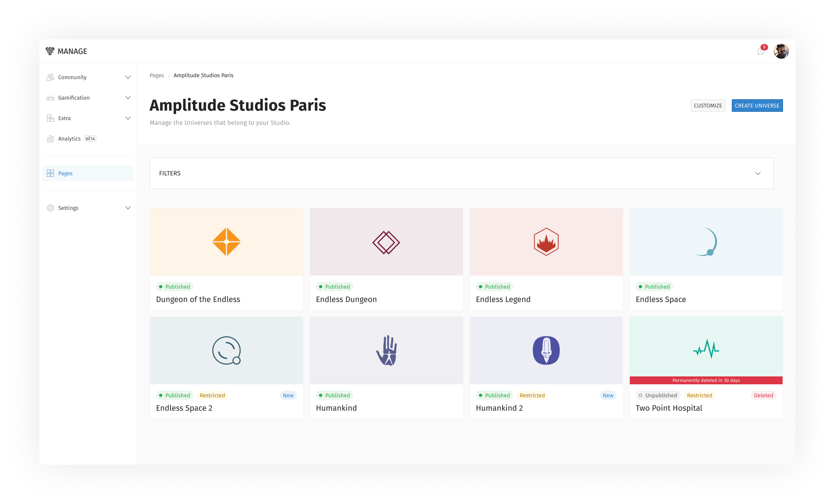The width and height of the screenshot is (835, 504).
Task: Click the BETA badge next to Analytics
Action: coord(90,139)
